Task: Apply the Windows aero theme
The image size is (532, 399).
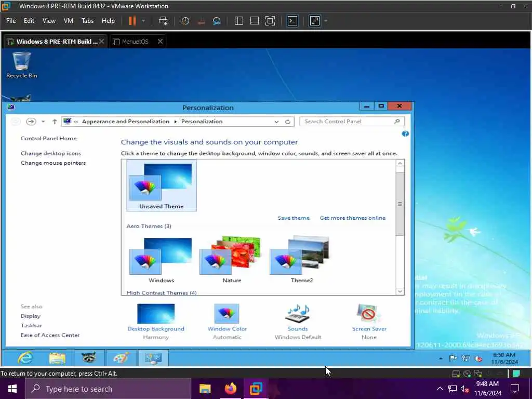Action: 161,261
